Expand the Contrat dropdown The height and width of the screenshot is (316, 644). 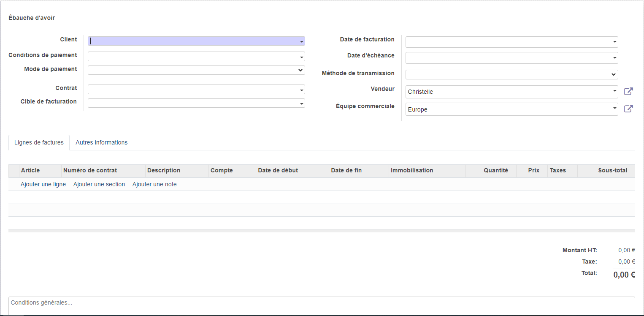click(x=302, y=90)
